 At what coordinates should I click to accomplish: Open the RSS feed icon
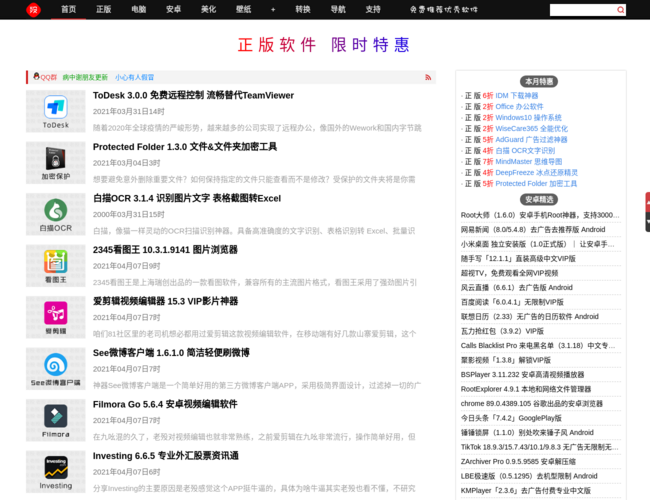429,77
